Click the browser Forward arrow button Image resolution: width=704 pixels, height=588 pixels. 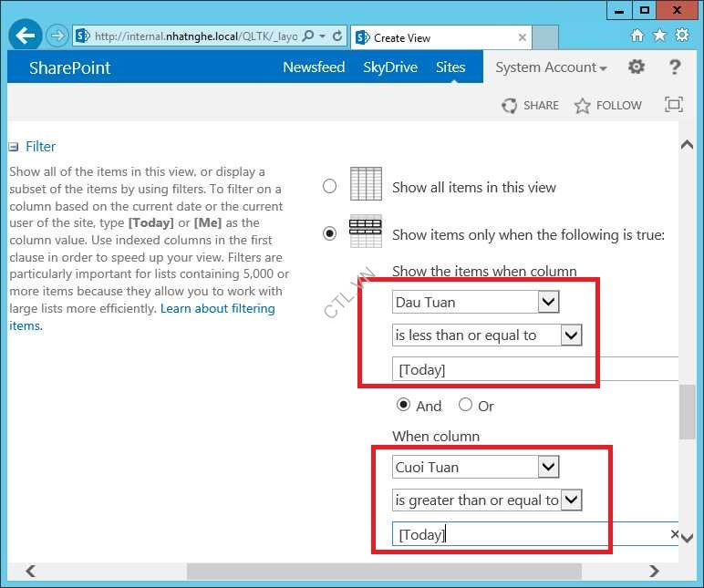57,36
